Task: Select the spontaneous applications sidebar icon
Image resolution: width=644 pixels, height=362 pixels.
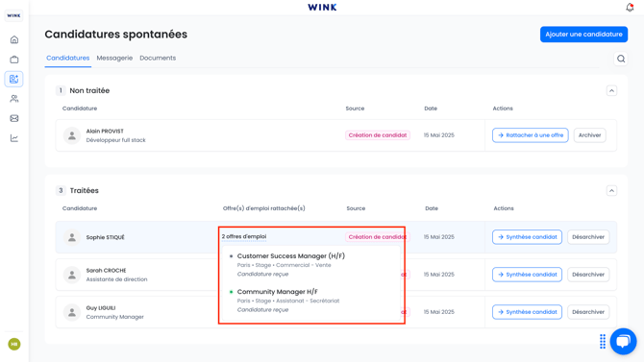Action: [14, 79]
